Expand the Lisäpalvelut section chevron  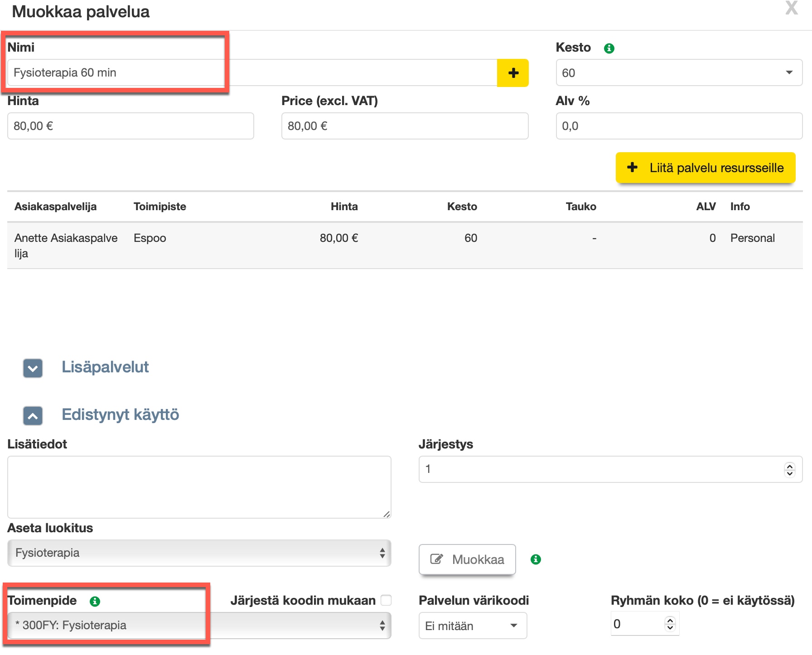point(33,368)
